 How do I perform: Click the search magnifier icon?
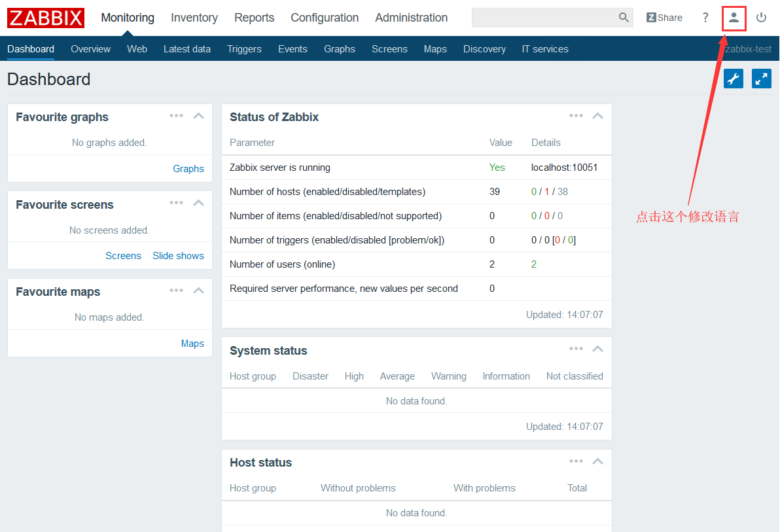[x=624, y=18]
